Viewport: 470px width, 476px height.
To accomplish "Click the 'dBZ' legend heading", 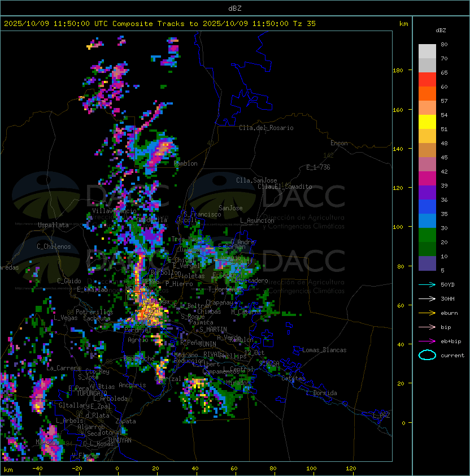I will coord(441,31).
